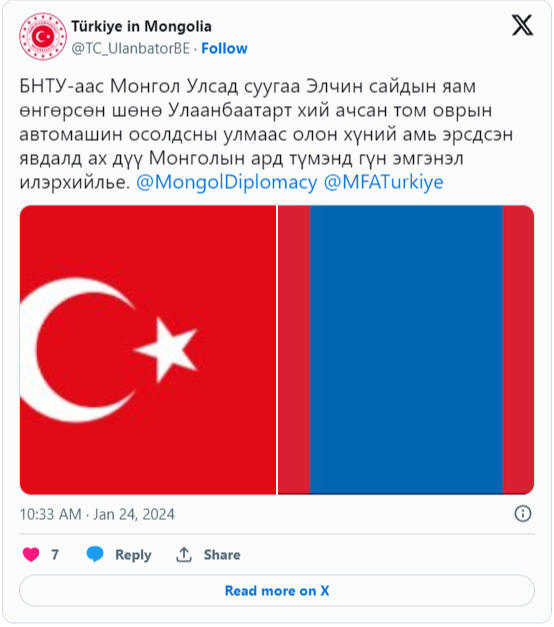The height and width of the screenshot is (627, 554).
Task: Open the Read more on X button
Action: [x=277, y=591]
